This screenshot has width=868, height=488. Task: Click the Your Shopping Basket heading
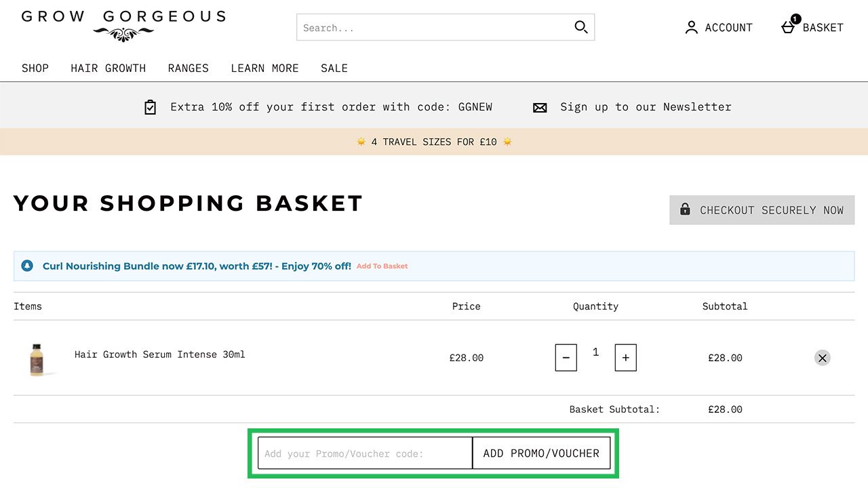point(189,203)
